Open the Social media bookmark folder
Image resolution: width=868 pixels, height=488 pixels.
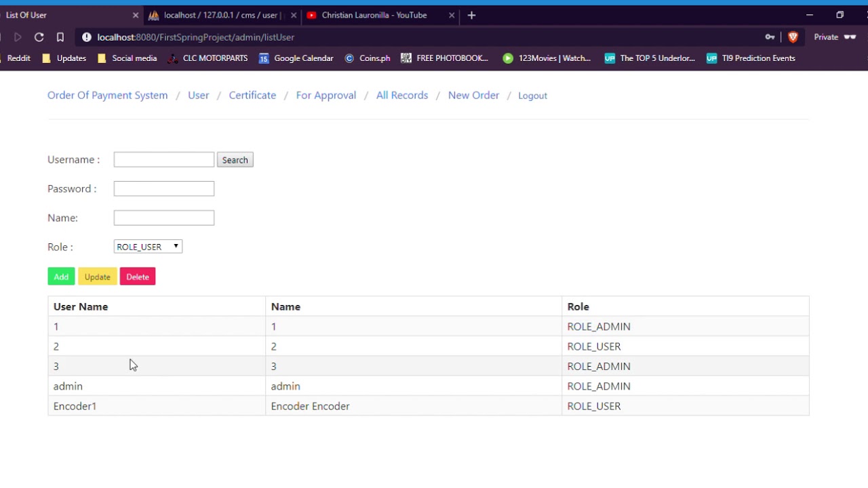click(x=127, y=58)
